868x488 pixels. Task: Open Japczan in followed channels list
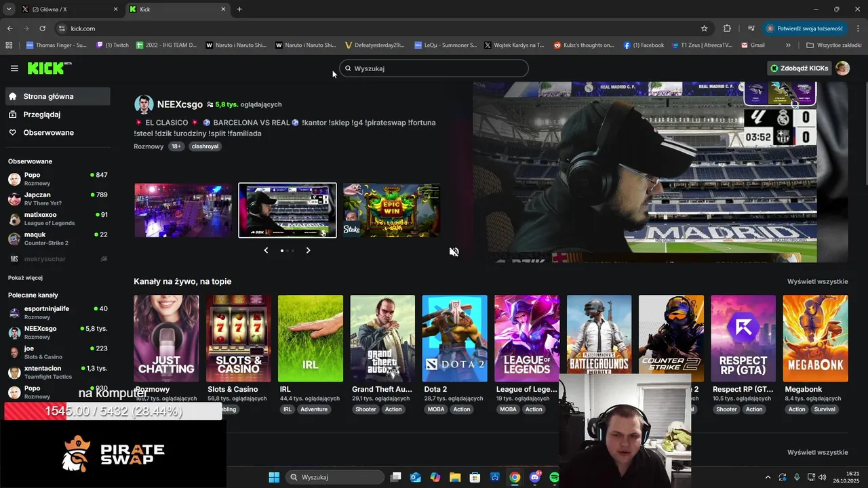point(58,199)
